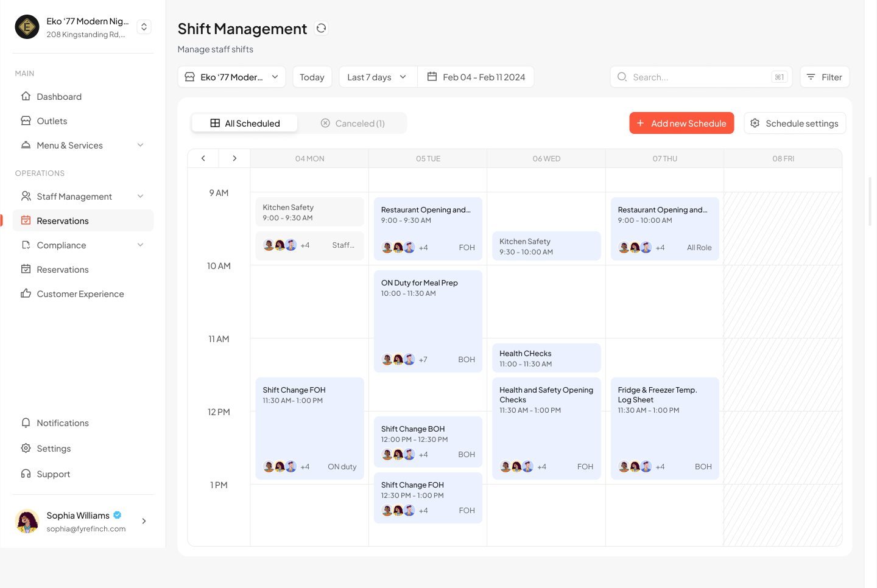Viewport: 877px width, 588px height.
Task: Open Monday Shift Change FOH card
Action: point(309,429)
